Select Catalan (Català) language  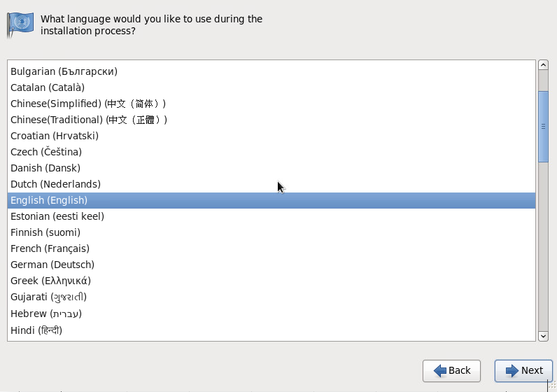coord(272,87)
